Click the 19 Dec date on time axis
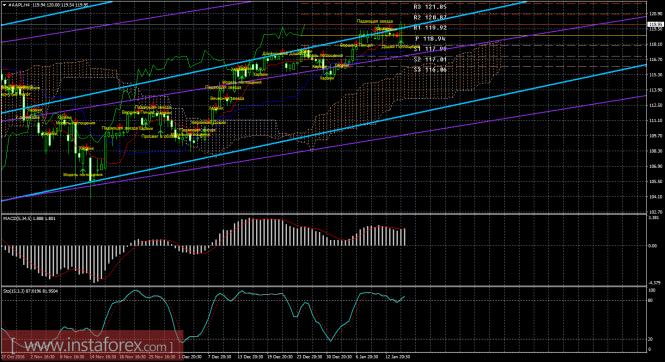 coord(279,357)
